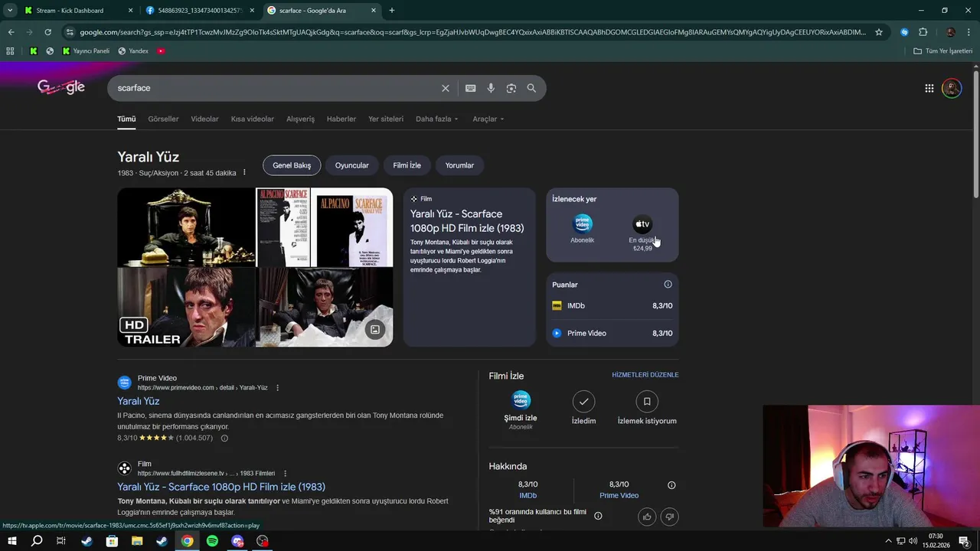The image size is (980, 551).
Task: Open Prime Video rating row in Puanlar
Action: (612, 333)
